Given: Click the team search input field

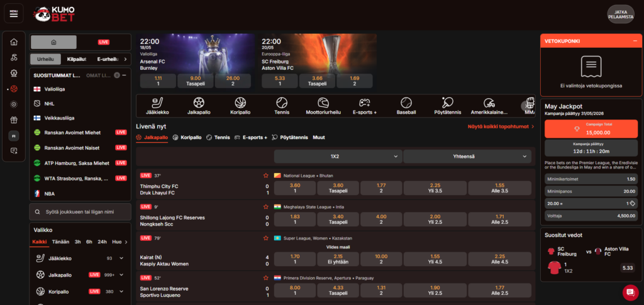Looking at the screenshot, I should 80,212.
